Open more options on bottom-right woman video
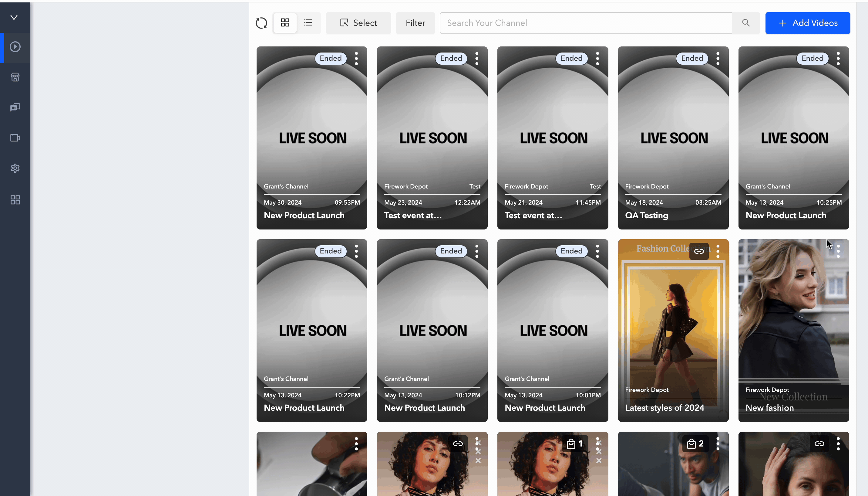Image resolution: width=868 pixels, height=496 pixels. click(x=838, y=444)
